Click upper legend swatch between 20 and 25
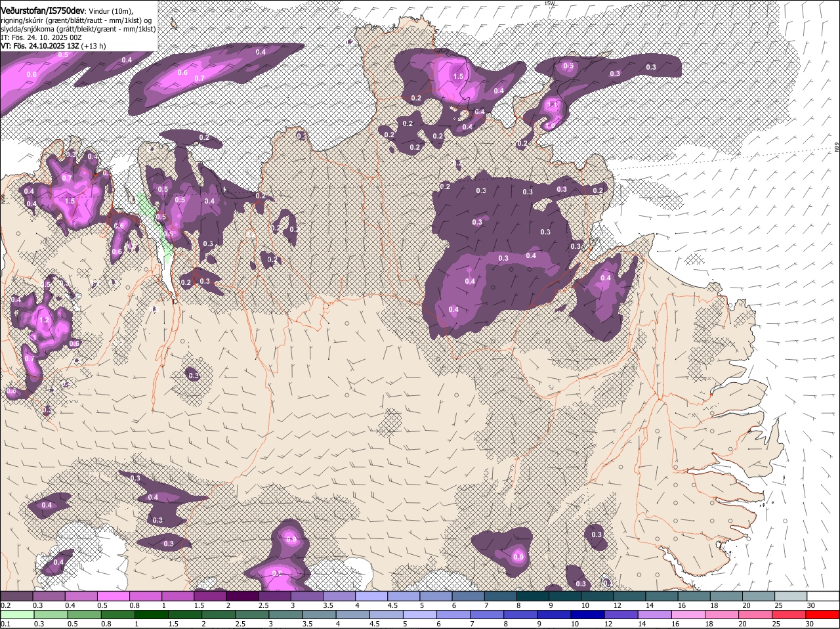 coord(759,596)
